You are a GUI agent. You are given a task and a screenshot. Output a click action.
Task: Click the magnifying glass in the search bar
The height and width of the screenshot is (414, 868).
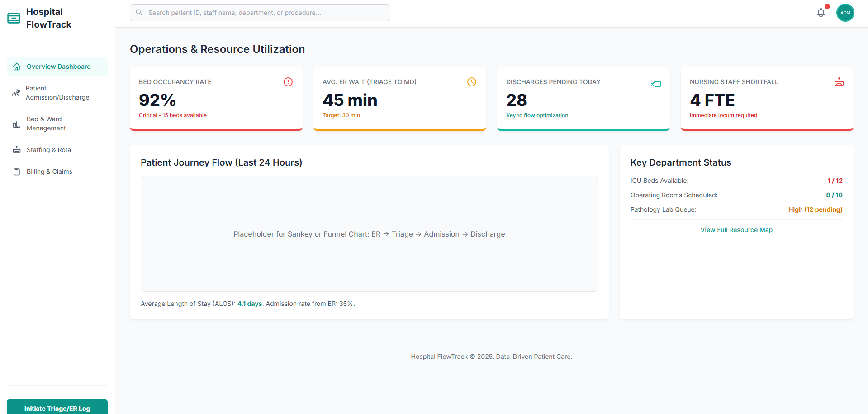(x=139, y=12)
